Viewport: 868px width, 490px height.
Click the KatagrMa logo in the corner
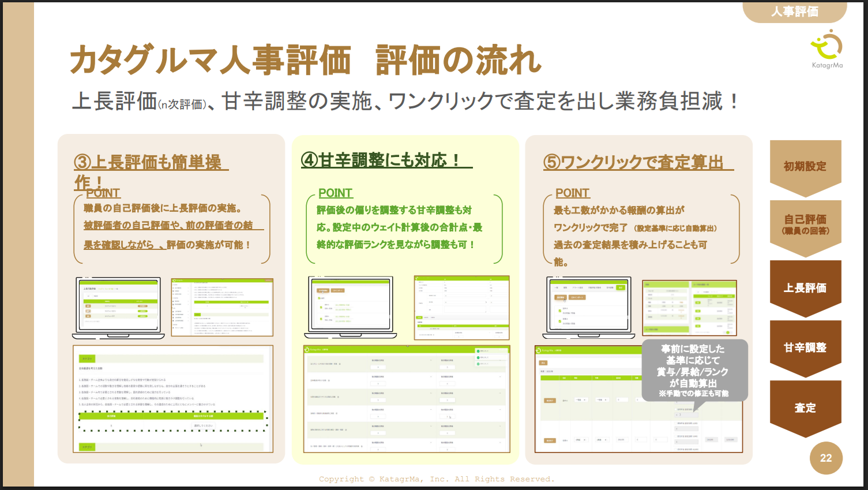point(826,50)
